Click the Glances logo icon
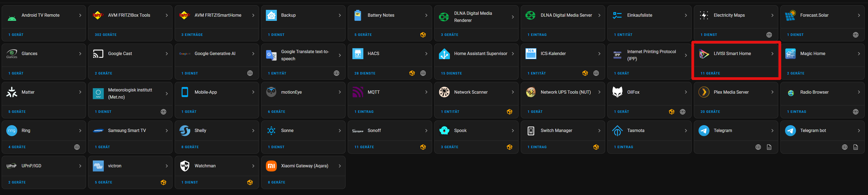The width and height of the screenshot is (868, 195). pos(12,54)
